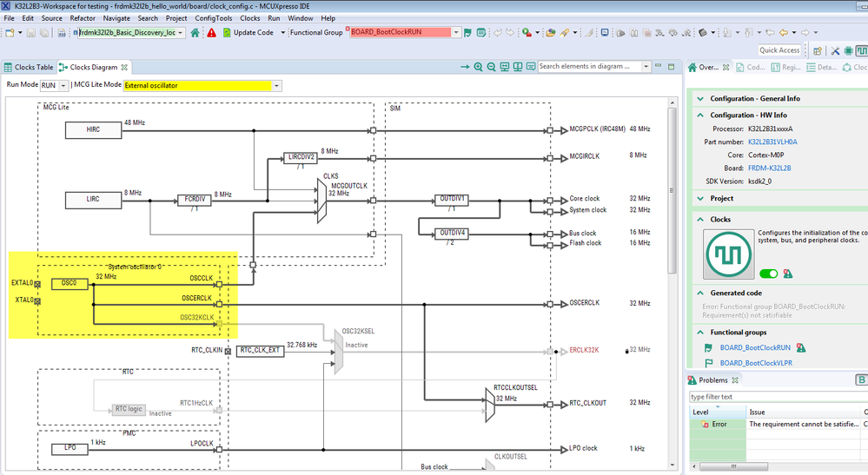Open the K32L2B31VLH0A part number link
Screen dimensions: 868x475
772,142
